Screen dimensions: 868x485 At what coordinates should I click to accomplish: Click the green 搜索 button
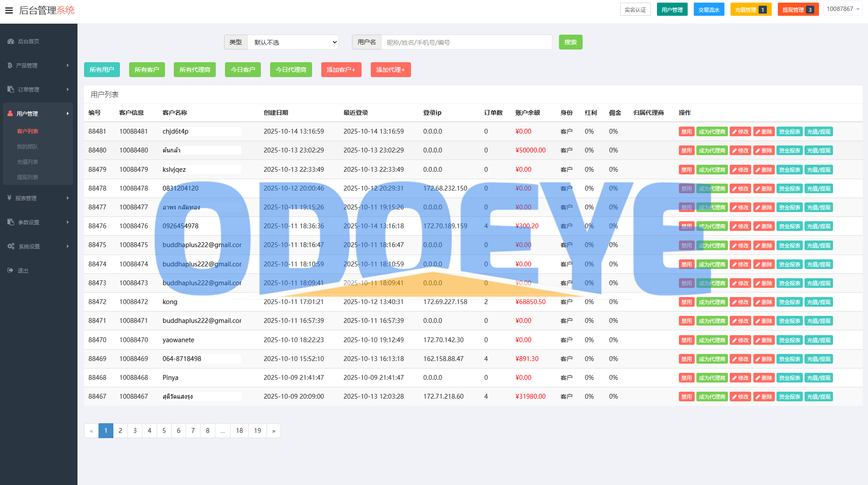(x=570, y=42)
